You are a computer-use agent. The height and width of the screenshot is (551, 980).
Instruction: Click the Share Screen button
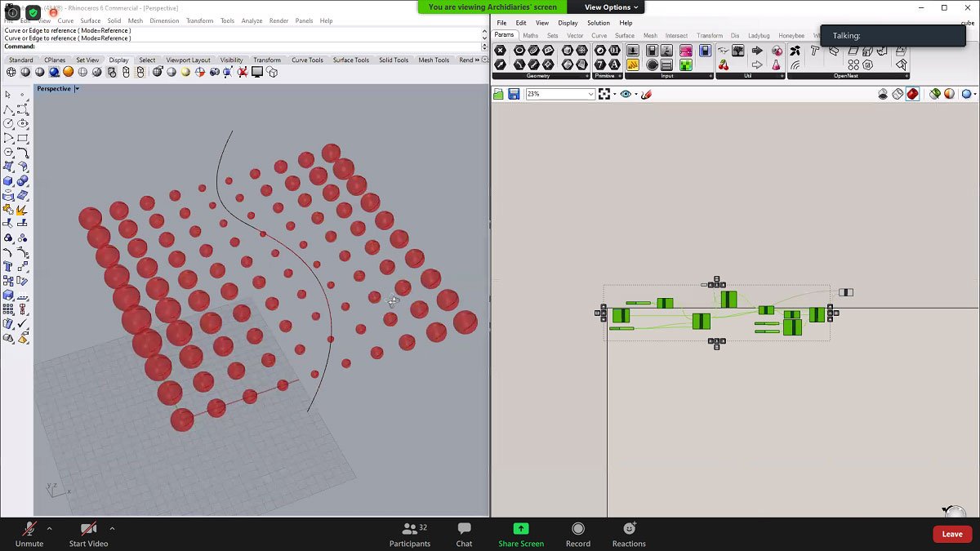(520, 533)
